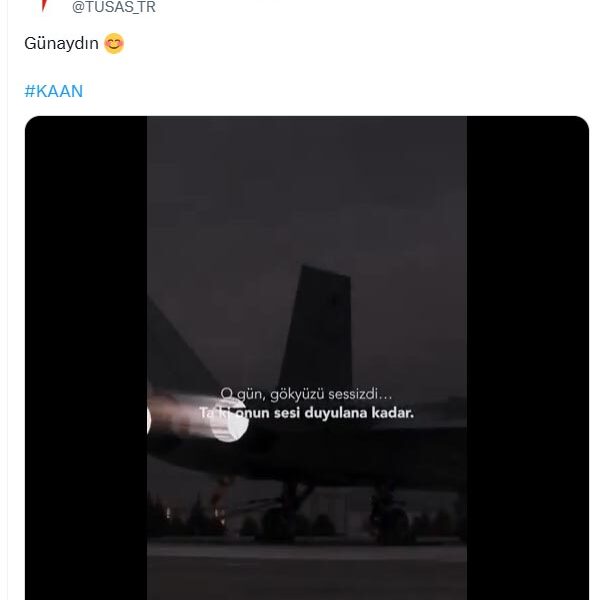This screenshot has height=600, width=594.
Task: Click the red TUSAS avatar logo
Action: [44, 5]
